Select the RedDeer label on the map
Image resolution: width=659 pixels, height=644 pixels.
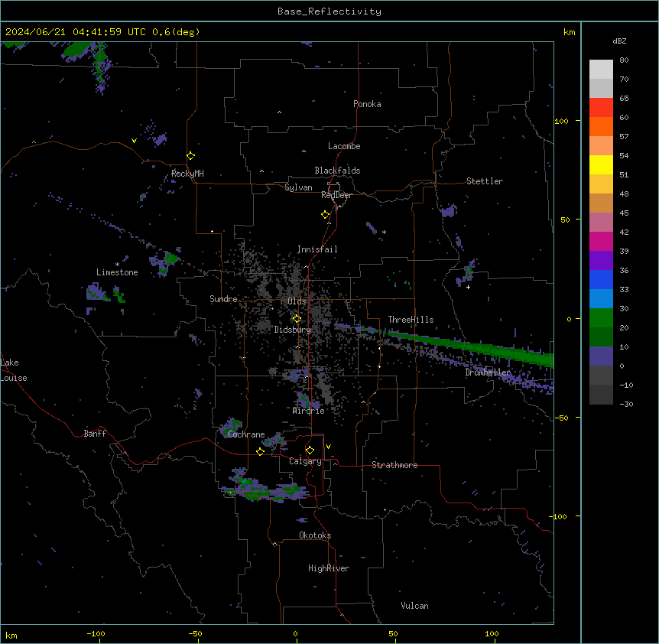336,195
